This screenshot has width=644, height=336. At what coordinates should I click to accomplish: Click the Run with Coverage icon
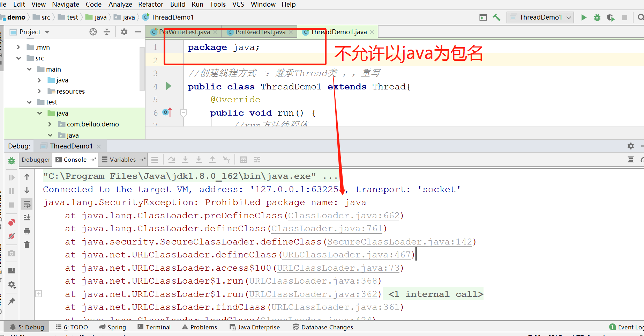611,17
